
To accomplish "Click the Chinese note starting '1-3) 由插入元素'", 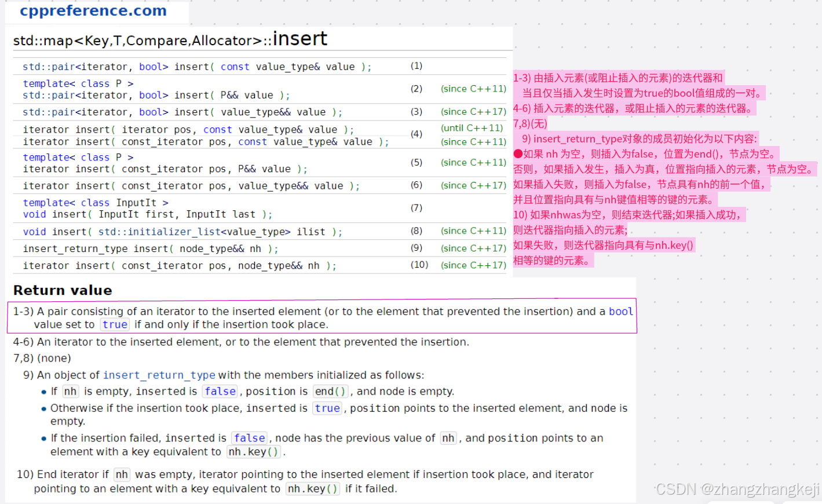I will pyautogui.click(x=618, y=78).
